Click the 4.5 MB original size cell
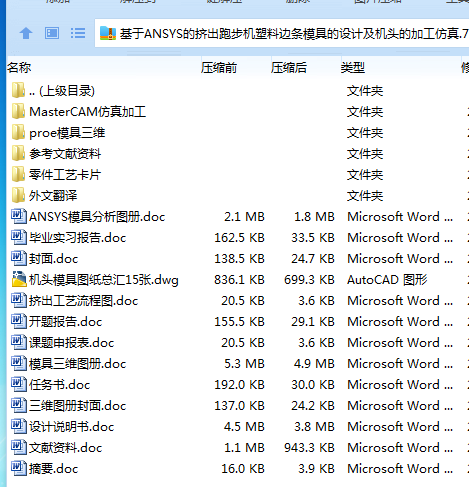Viewport: 469px width, 487px height. 244,427
